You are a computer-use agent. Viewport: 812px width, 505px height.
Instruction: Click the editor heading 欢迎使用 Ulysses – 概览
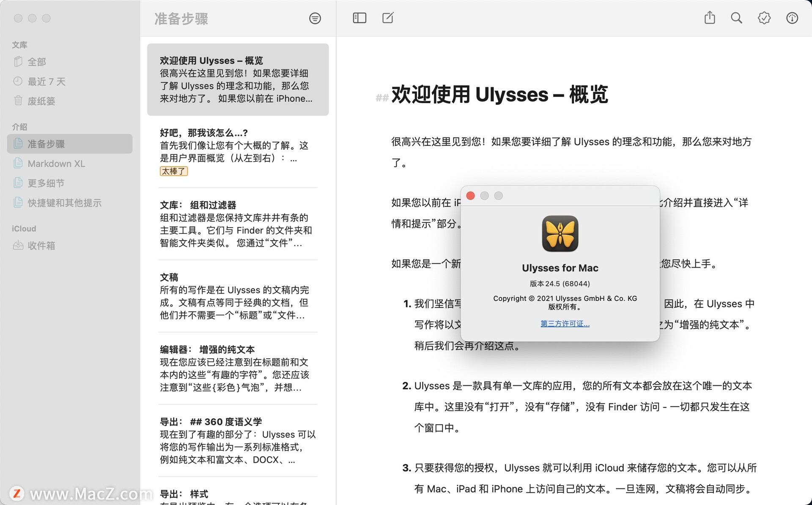tap(499, 94)
